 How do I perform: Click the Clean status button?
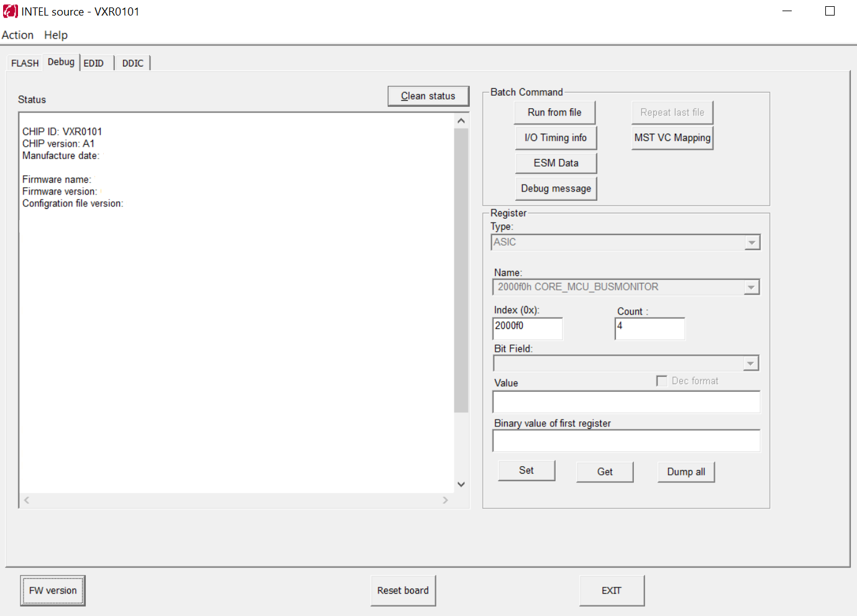point(428,96)
